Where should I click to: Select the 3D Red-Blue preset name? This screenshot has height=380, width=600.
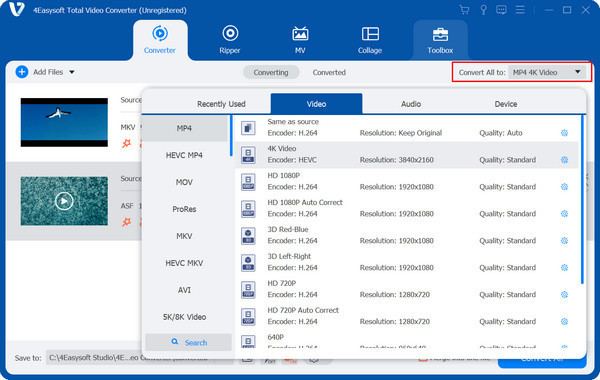(x=288, y=229)
